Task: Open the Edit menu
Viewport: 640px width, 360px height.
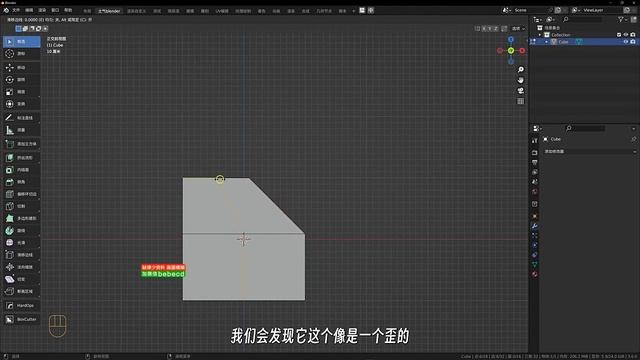Action: [x=29, y=10]
